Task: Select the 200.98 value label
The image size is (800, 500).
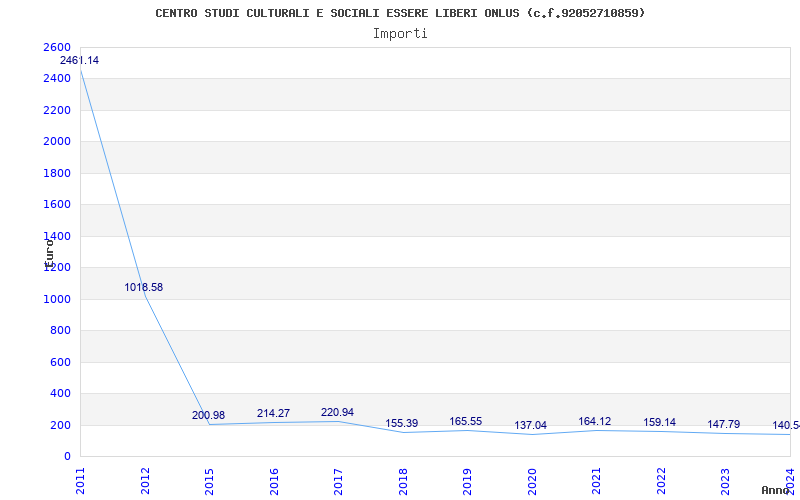Action: (x=208, y=416)
